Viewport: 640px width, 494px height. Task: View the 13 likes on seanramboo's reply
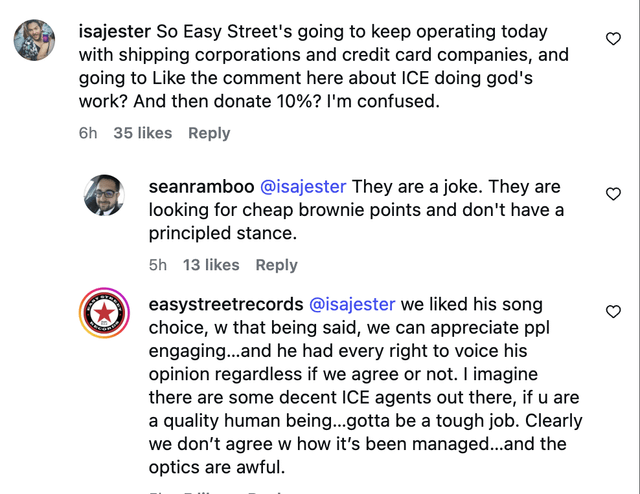click(211, 265)
